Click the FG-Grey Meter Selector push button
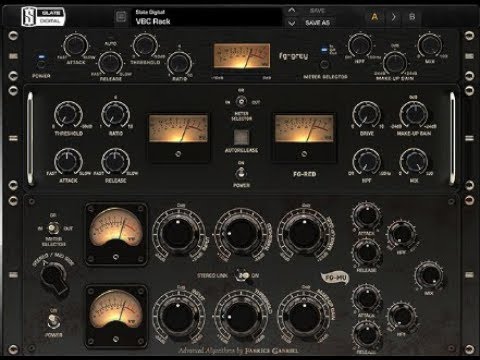480x360 pixels. point(324,64)
